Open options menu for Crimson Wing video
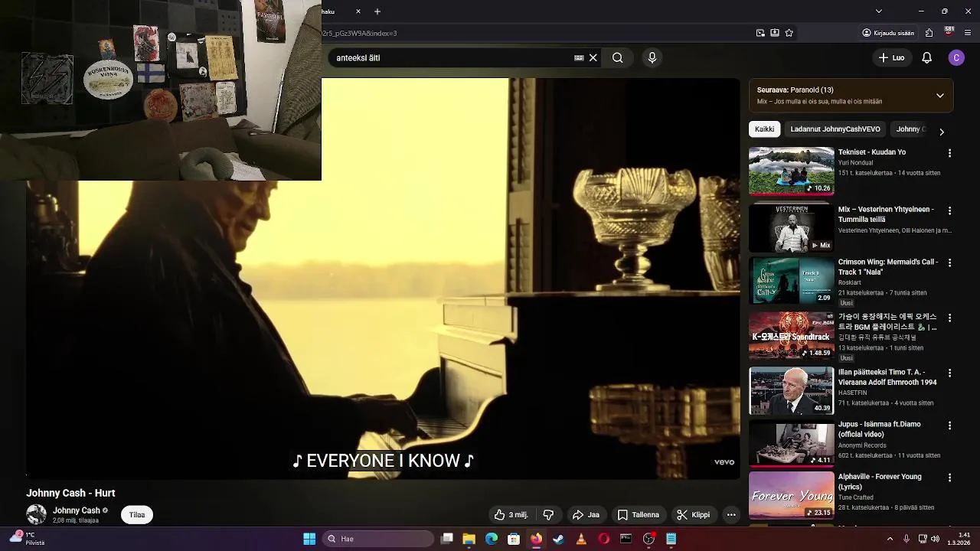This screenshot has height=551, width=980. tap(949, 262)
